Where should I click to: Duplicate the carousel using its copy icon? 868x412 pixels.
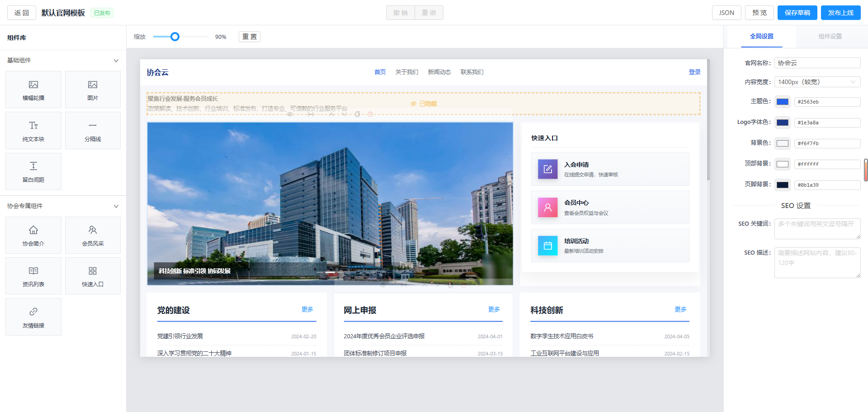(x=450, y=286)
